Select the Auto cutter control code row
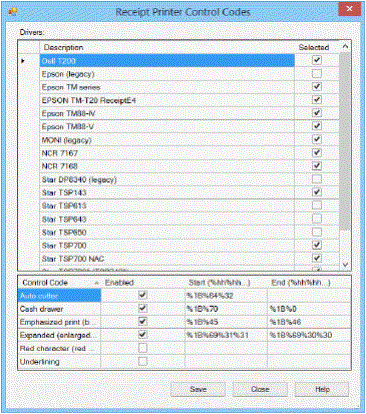This screenshot has width=366, height=414. tap(59, 296)
